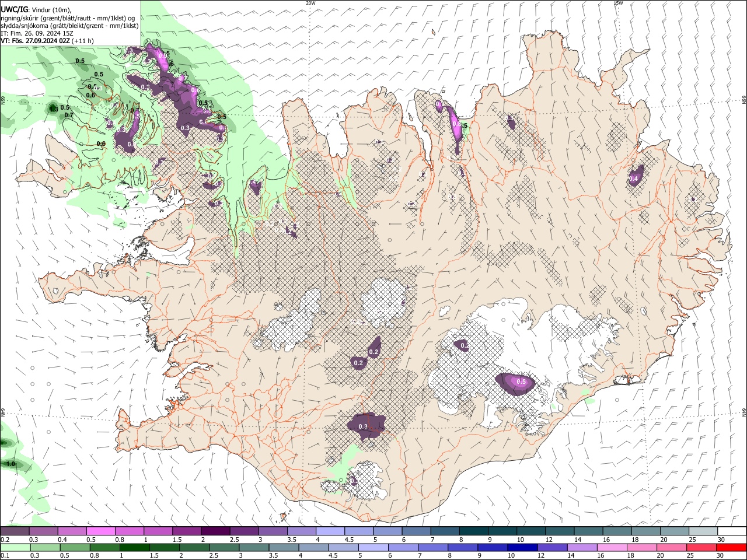The width and height of the screenshot is (747, 560).
Task: Click the "0.4" snow value in eastern Iceland
Action: coord(634,178)
